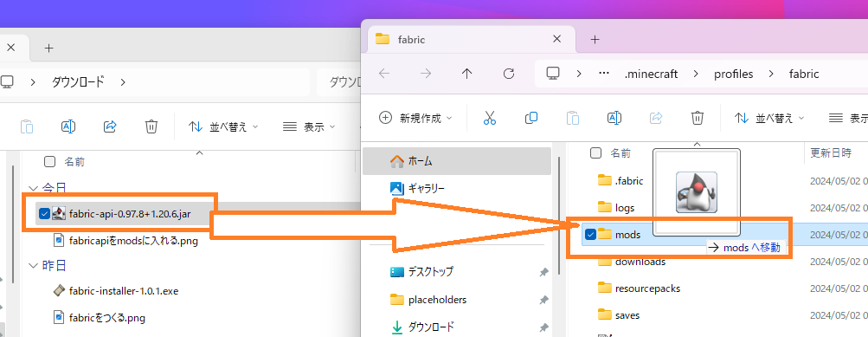Collapse the 今日 group
Image resolution: width=868 pixels, height=337 pixels.
click(x=33, y=188)
